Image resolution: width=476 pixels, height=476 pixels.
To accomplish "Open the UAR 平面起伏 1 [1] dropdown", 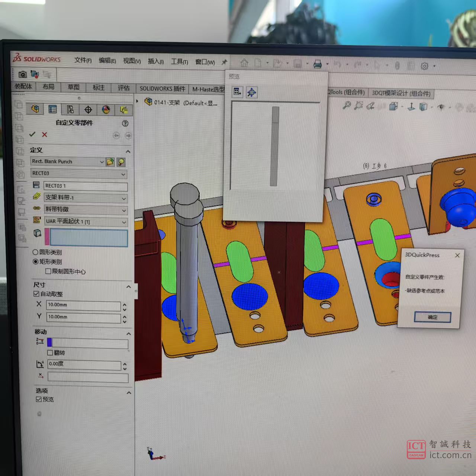I will 124,222.
